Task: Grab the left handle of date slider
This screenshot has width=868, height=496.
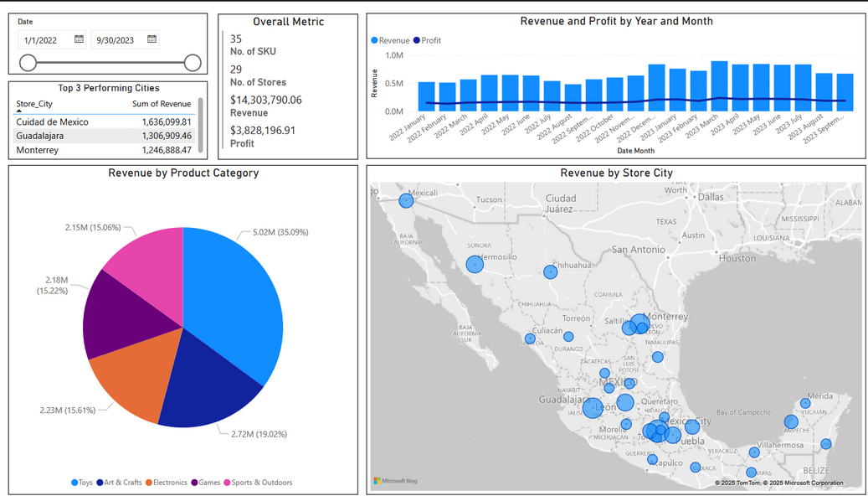Action: pos(28,63)
